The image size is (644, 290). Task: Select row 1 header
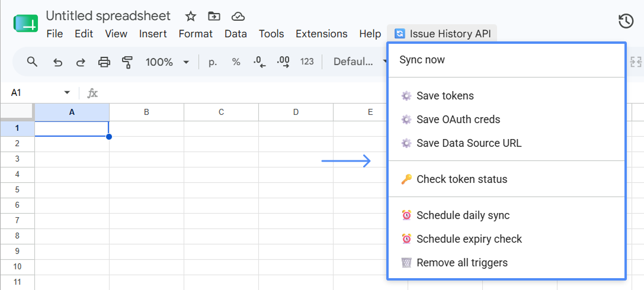click(x=17, y=128)
